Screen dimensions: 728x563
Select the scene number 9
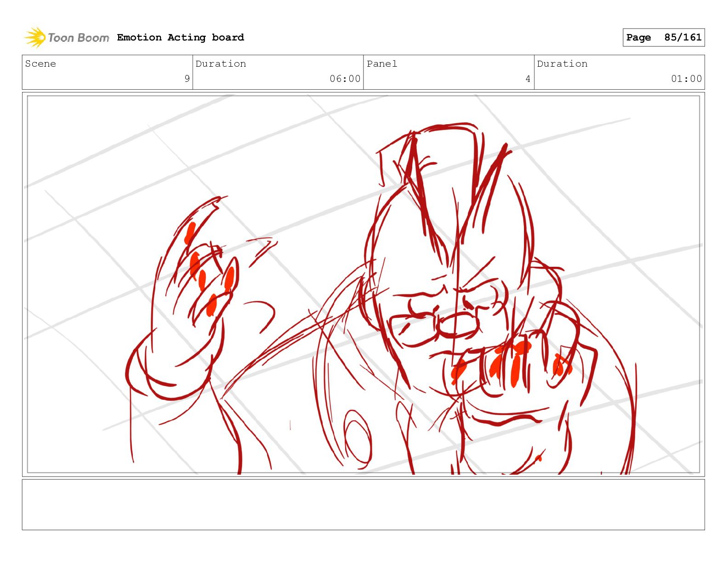click(x=187, y=79)
